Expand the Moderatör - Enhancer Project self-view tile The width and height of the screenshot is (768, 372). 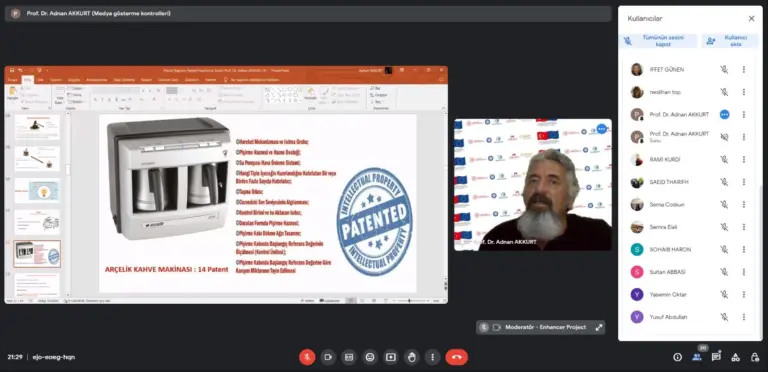click(599, 327)
